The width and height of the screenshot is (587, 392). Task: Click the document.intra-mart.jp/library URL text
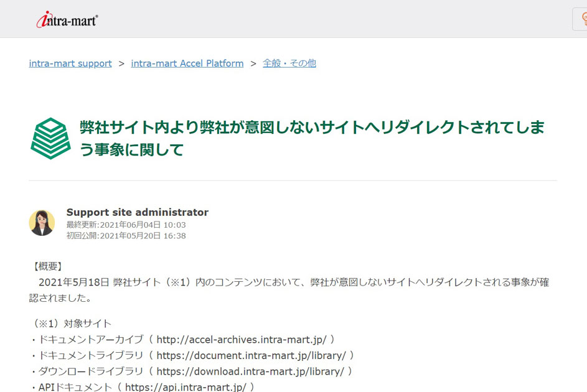(x=251, y=355)
